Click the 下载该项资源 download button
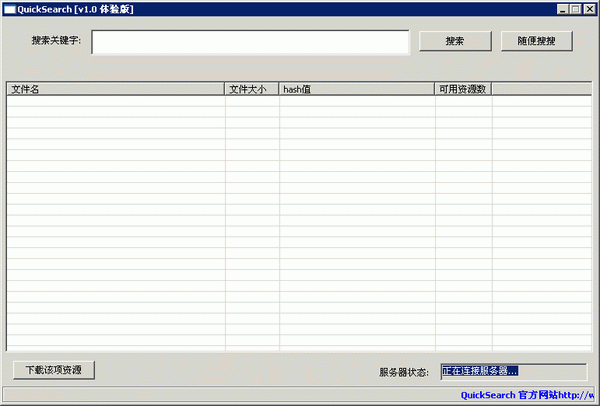600x406 pixels. pyautogui.click(x=54, y=370)
